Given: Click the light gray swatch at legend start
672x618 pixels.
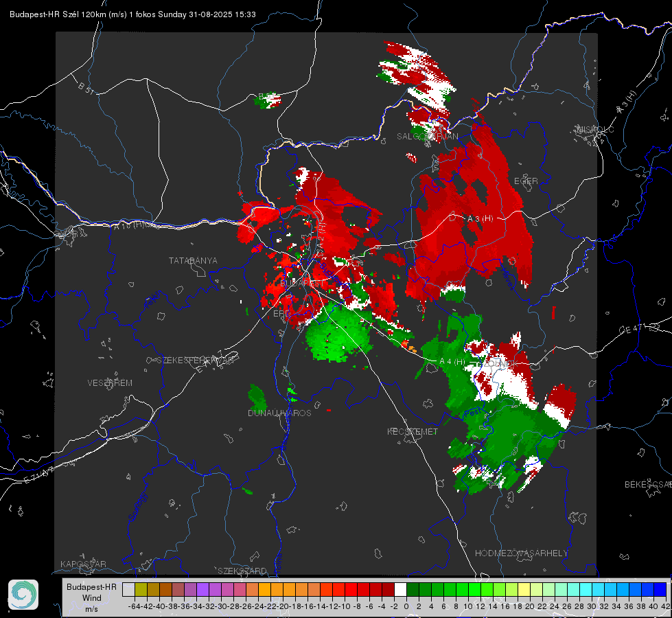Looking at the screenshot, I should point(128,590).
